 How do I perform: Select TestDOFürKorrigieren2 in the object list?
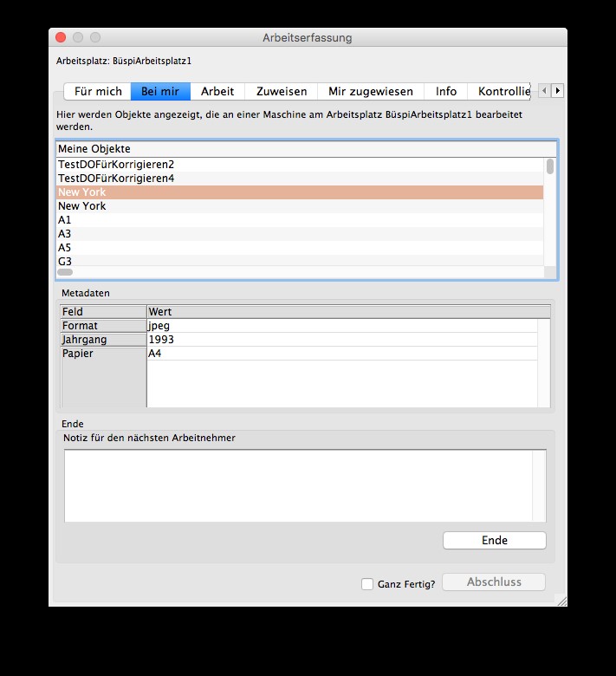(116, 165)
